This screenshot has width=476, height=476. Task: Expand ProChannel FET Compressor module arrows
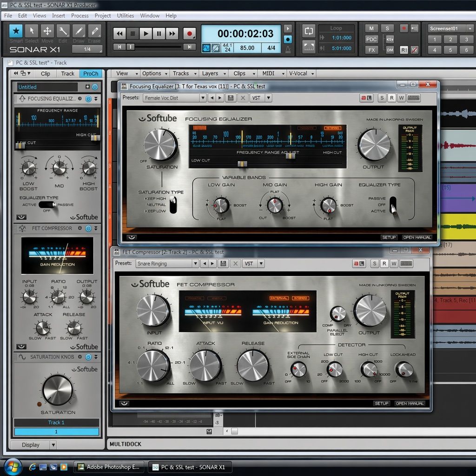(96, 228)
